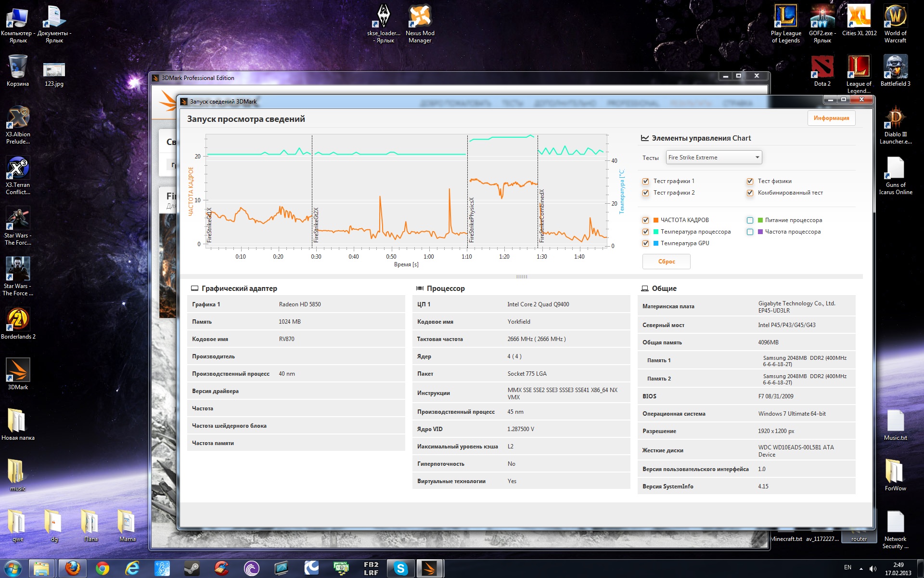
Task: Click the Intel P45/P43/G45/G43 value
Action: pos(787,325)
